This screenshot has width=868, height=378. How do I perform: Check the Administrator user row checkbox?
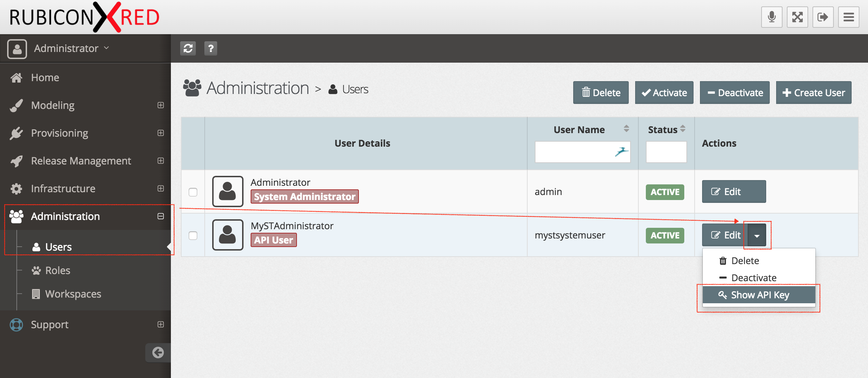click(193, 192)
